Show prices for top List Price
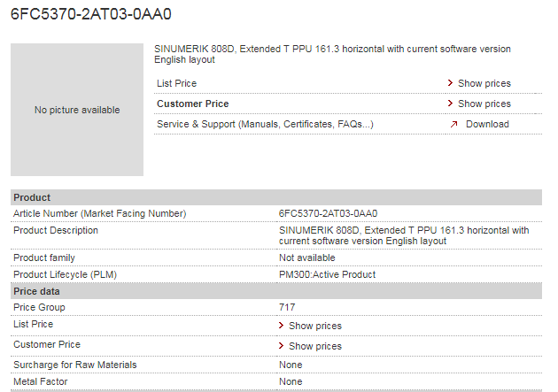The image size is (558, 392). click(x=484, y=83)
